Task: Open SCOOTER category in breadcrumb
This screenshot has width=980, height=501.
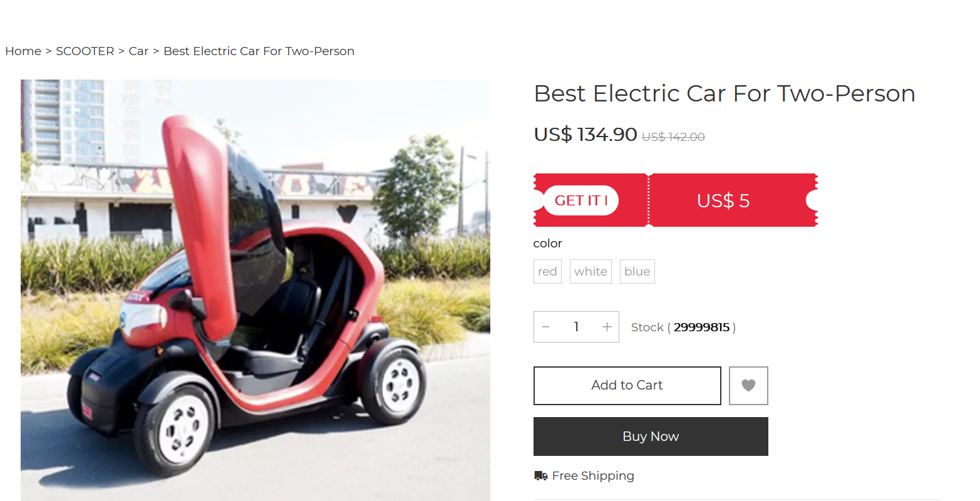Action: pos(85,51)
